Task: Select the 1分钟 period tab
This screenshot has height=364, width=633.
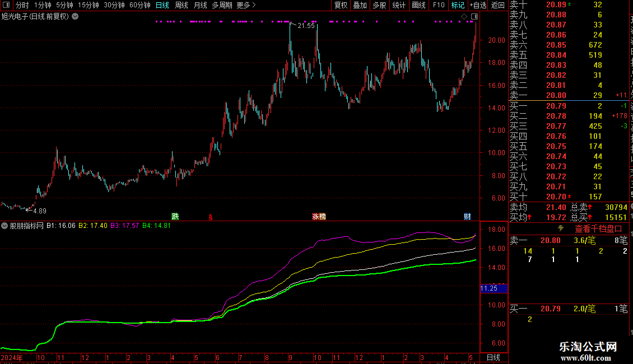Action: click(43, 5)
